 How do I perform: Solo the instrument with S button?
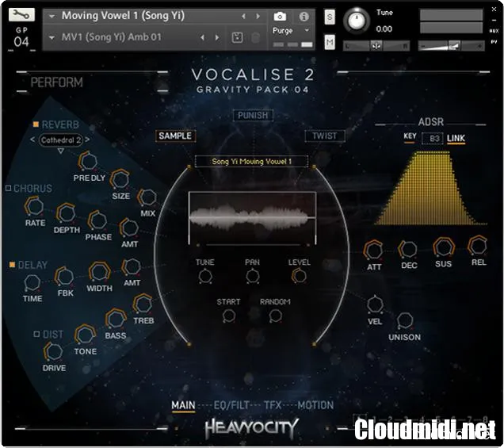330,16
